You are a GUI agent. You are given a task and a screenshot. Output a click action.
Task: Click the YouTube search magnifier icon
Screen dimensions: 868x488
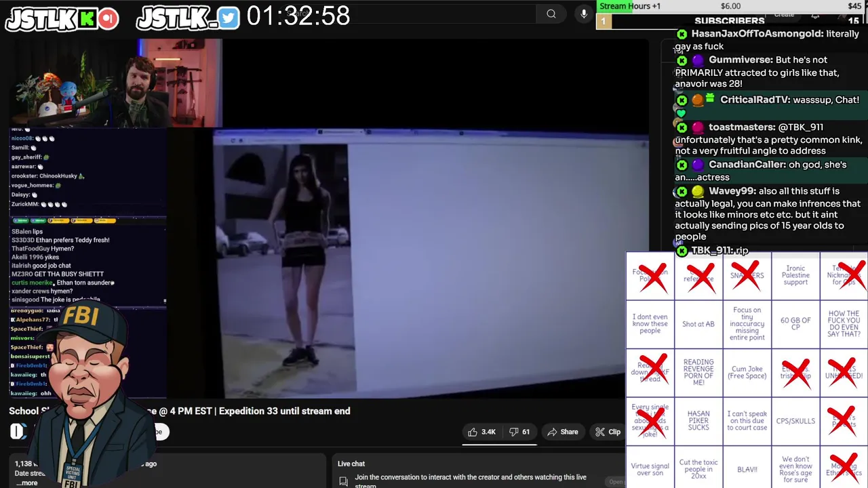pyautogui.click(x=551, y=14)
